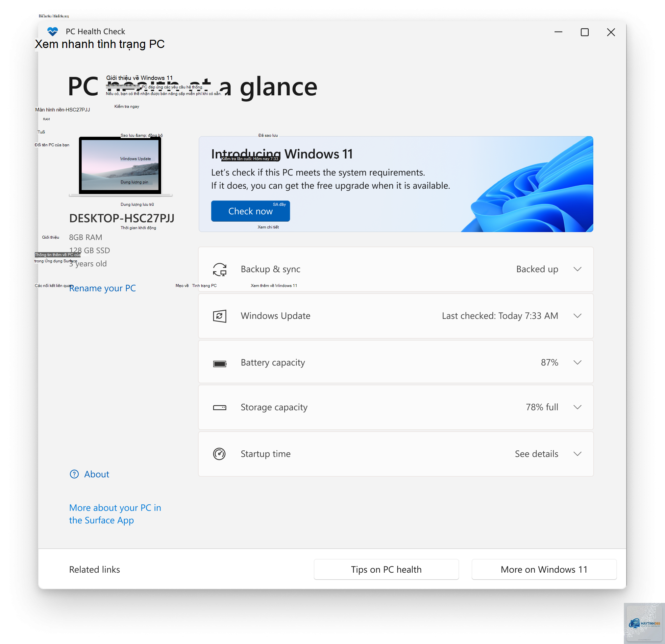Click the Windows Update icon
Image resolution: width=665 pixels, height=644 pixels.
pyautogui.click(x=219, y=316)
